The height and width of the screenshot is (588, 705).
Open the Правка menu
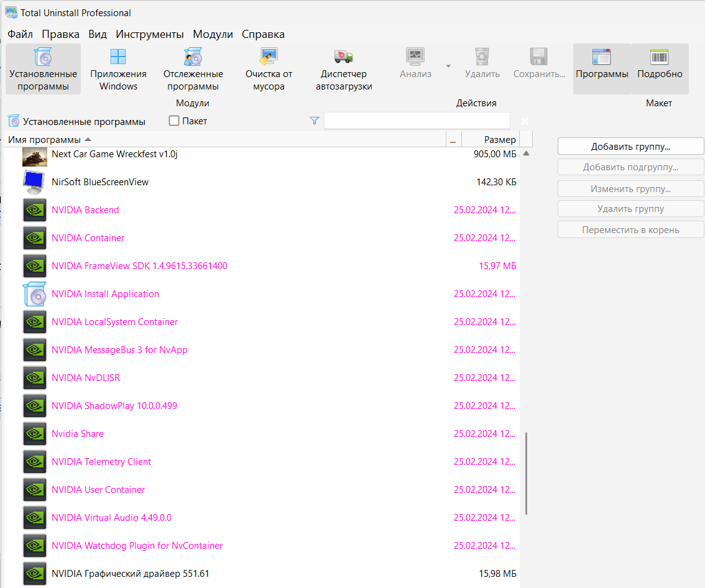coord(61,34)
